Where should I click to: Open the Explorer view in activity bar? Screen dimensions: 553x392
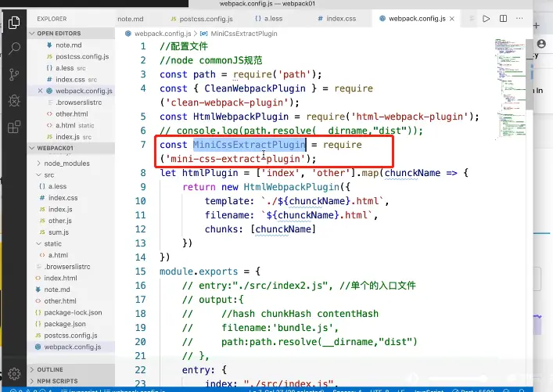pyautogui.click(x=14, y=22)
